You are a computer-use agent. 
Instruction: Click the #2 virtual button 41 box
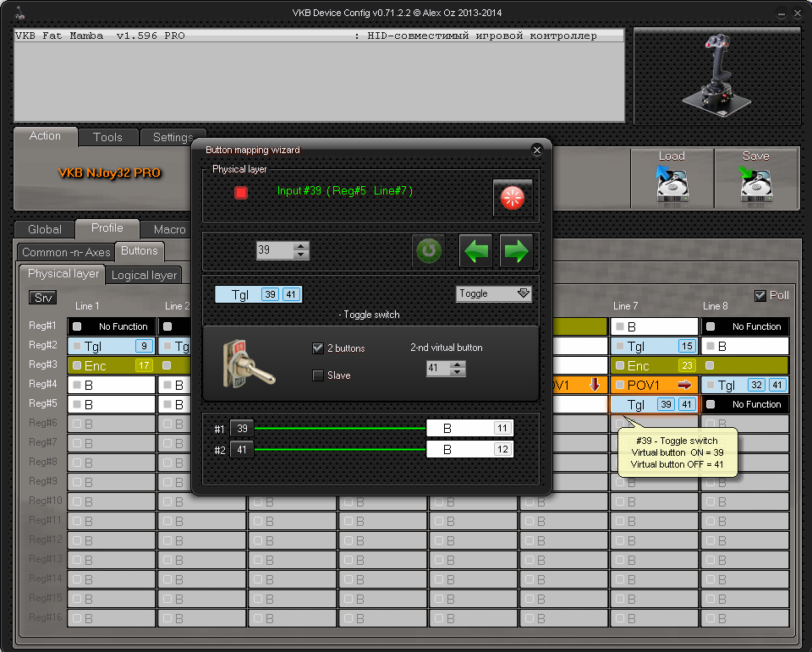pos(242,450)
